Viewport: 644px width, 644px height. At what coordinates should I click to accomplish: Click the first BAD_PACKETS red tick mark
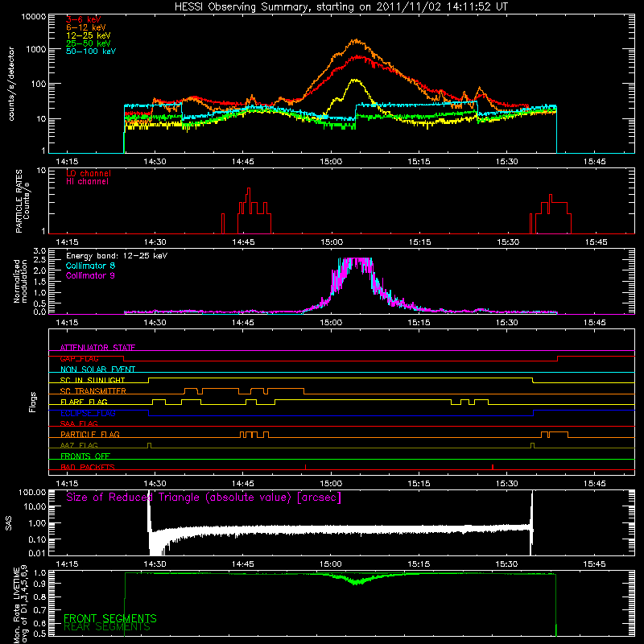(x=306, y=467)
